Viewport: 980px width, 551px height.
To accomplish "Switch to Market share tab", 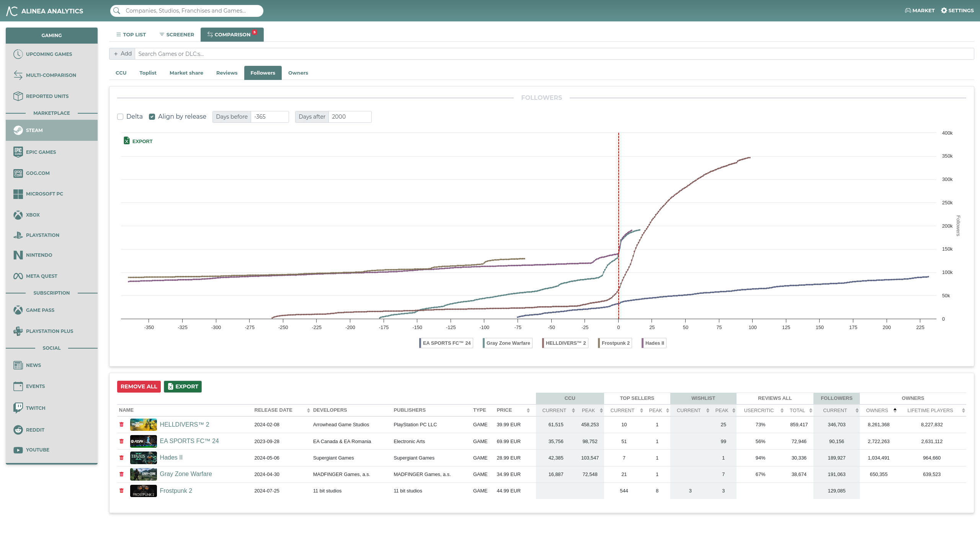I will click(x=186, y=73).
